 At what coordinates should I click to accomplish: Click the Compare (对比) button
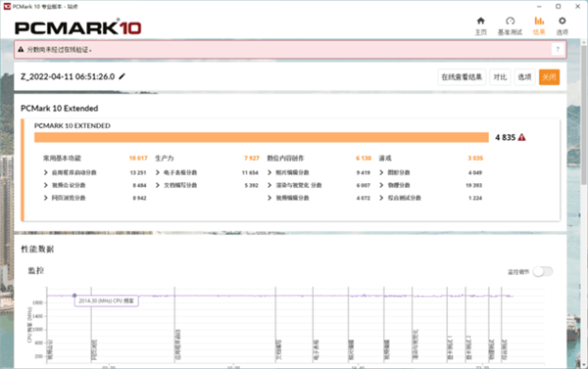[x=500, y=77]
